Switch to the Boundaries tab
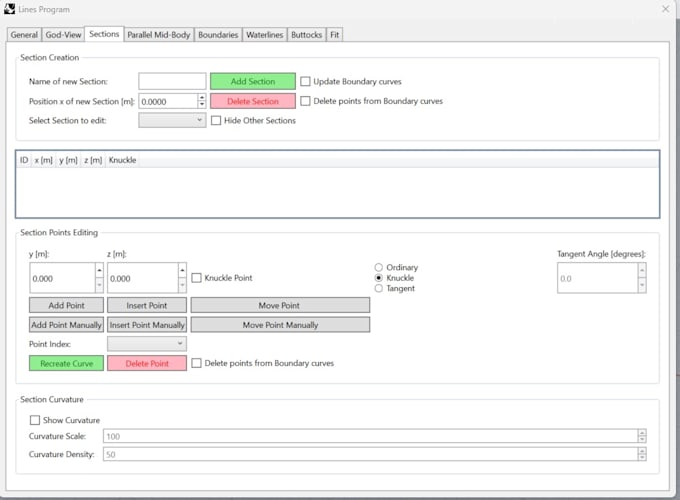 pyautogui.click(x=218, y=35)
